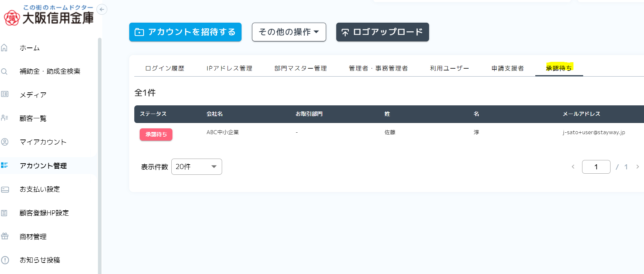
Task: Click お取引部門 column header
Action: tap(309, 114)
